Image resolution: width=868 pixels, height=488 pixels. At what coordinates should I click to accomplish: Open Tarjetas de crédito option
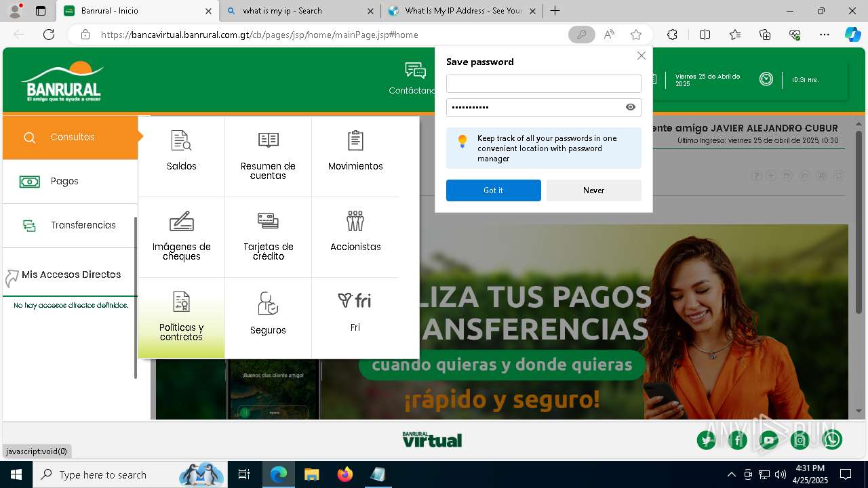tap(268, 236)
